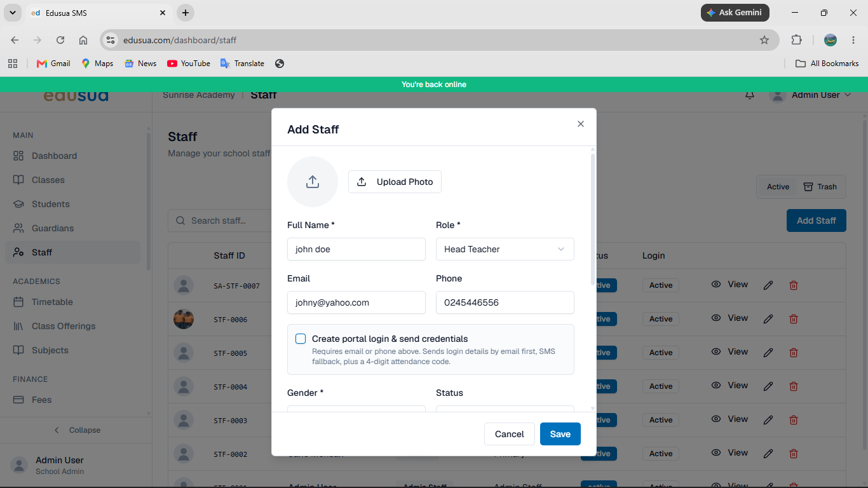Open the Extensions puzzle icon
868x488 pixels.
(796, 40)
